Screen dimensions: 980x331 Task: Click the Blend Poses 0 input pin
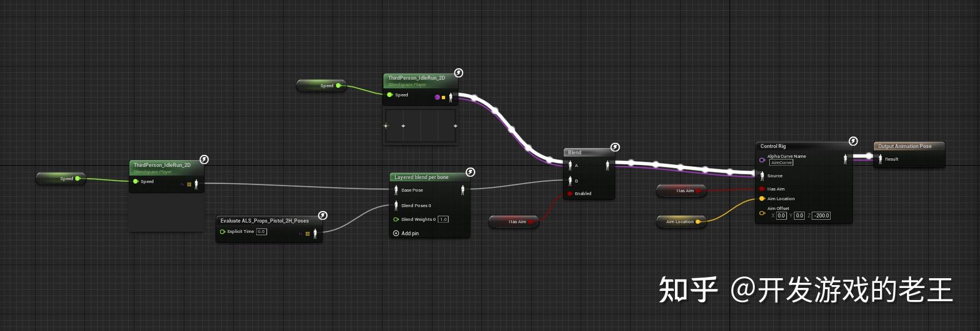(x=396, y=205)
